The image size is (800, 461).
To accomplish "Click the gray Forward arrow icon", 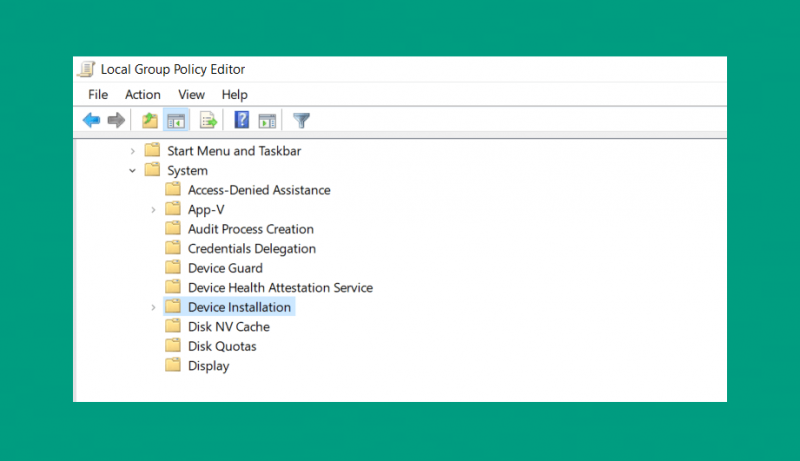I will tap(116, 121).
